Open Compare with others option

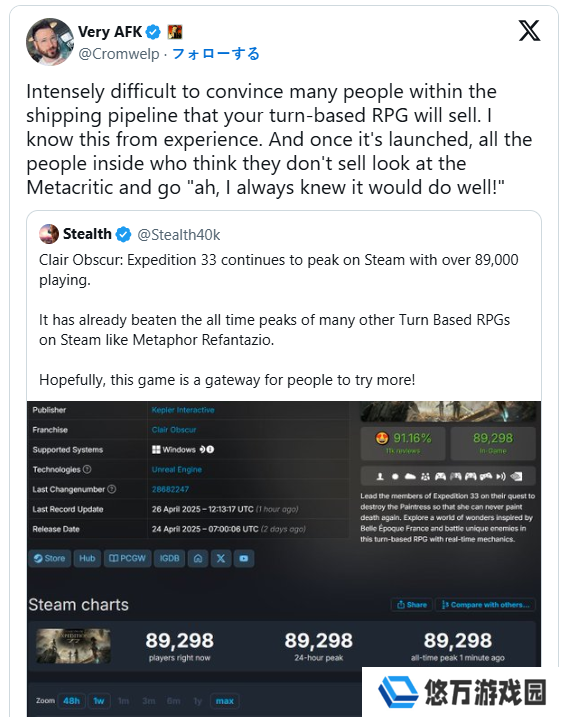(x=485, y=605)
